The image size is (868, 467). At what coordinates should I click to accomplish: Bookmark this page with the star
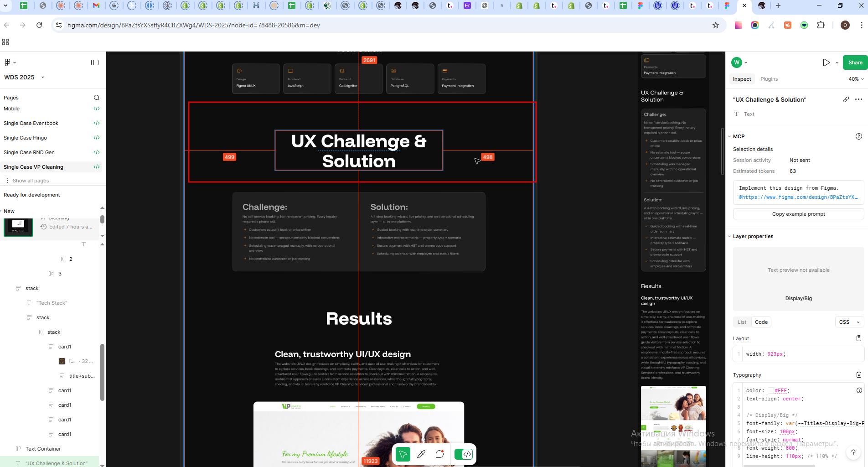pyautogui.click(x=716, y=25)
